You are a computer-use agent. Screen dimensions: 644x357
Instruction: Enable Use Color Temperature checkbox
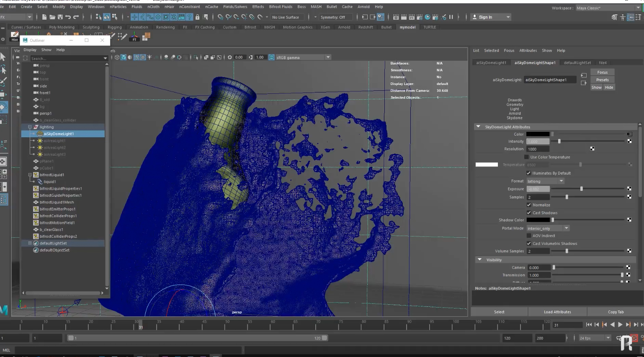coord(527,157)
